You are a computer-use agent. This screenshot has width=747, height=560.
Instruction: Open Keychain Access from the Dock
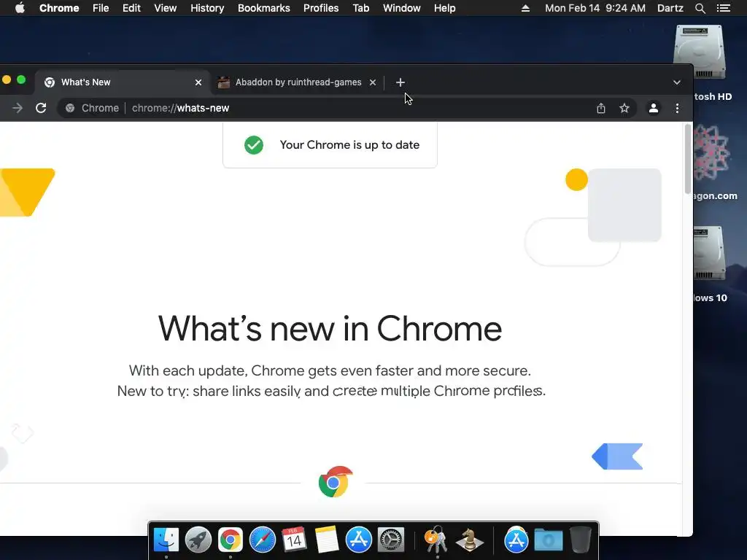tap(436, 540)
